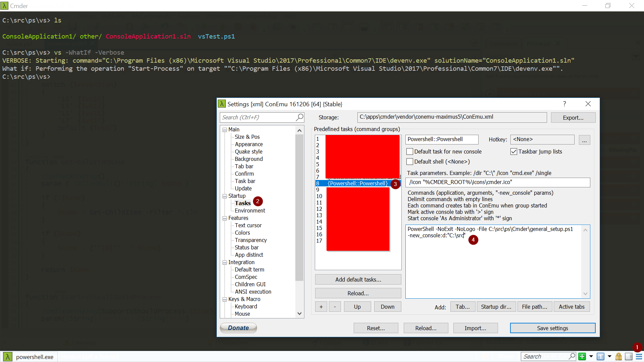Viewport: 644px width, 362px height.
Task: Collapse the Keys & Macro tree section
Action: click(x=225, y=299)
